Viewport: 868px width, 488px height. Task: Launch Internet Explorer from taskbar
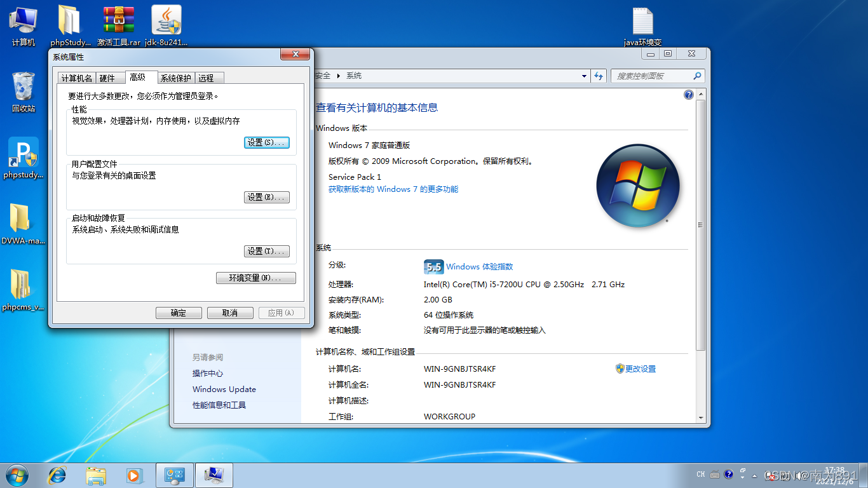[58, 475]
